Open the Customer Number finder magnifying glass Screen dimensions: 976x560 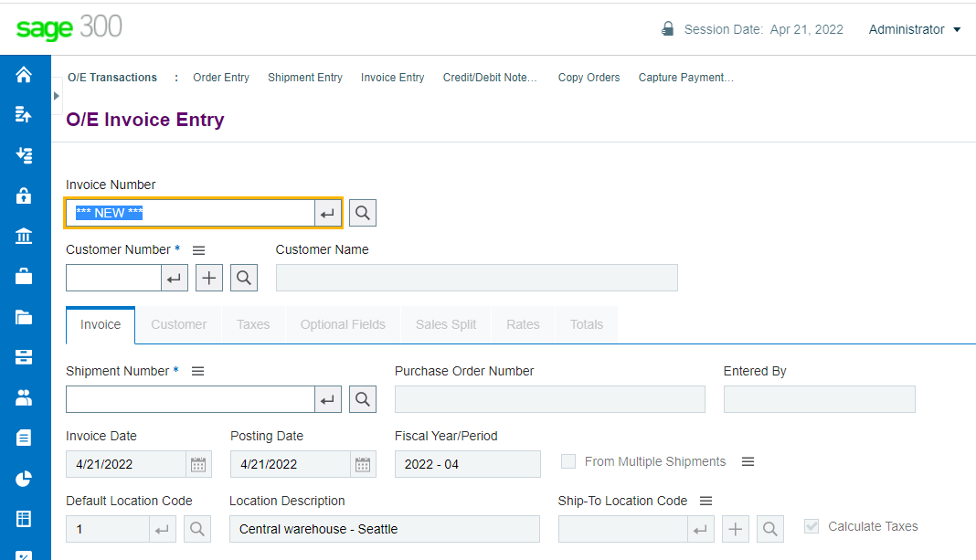pyautogui.click(x=243, y=277)
